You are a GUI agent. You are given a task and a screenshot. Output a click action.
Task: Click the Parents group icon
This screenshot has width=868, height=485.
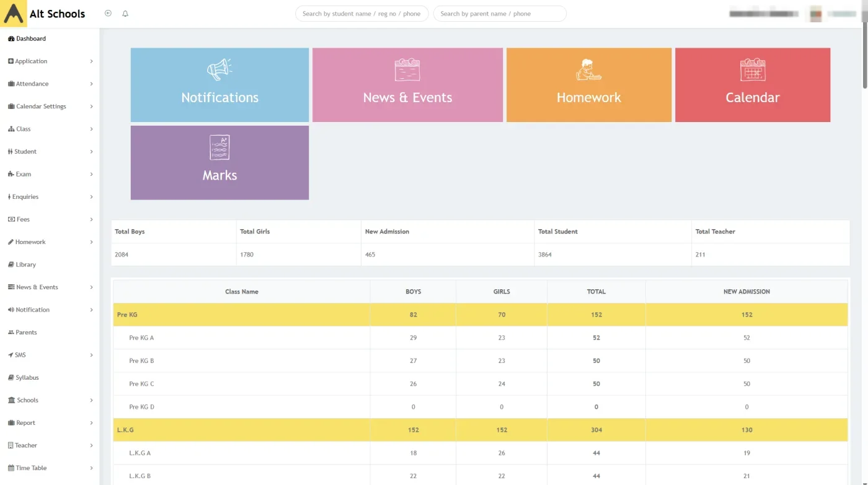click(11, 333)
